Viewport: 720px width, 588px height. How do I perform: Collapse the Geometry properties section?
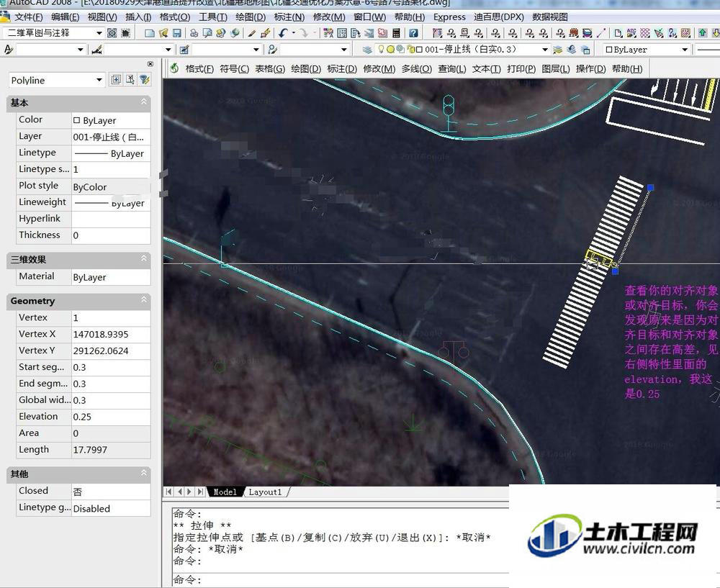click(144, 300)
